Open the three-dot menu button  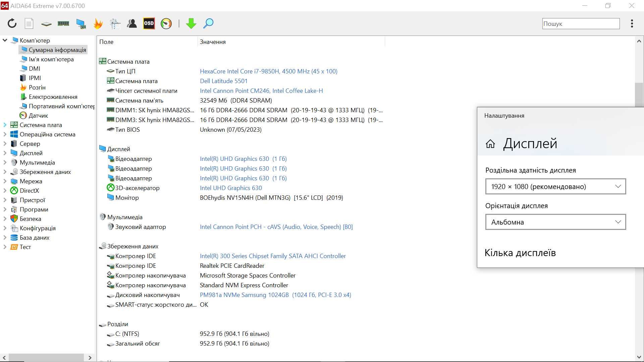click(x=632, y=23)
